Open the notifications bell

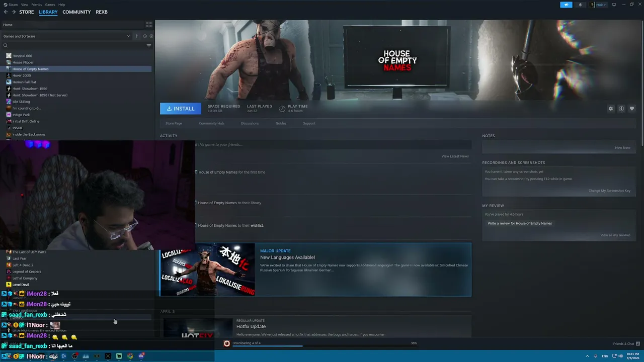580,5
